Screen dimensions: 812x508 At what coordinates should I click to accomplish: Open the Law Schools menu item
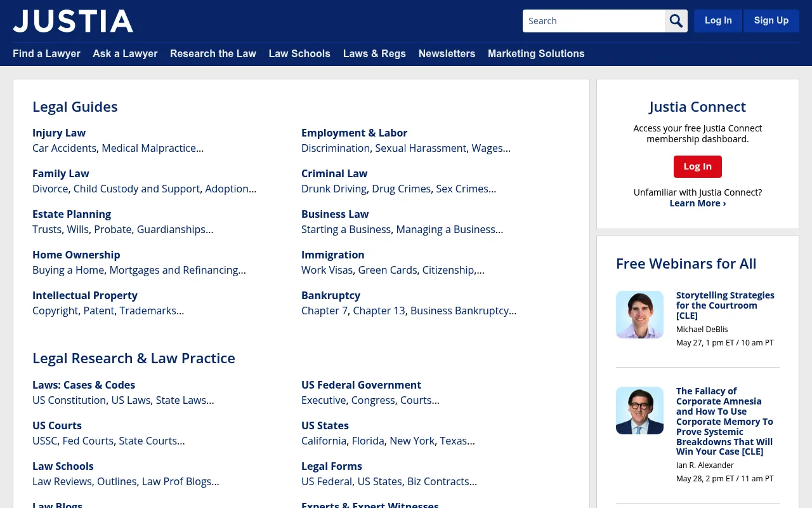click(299, 54)
